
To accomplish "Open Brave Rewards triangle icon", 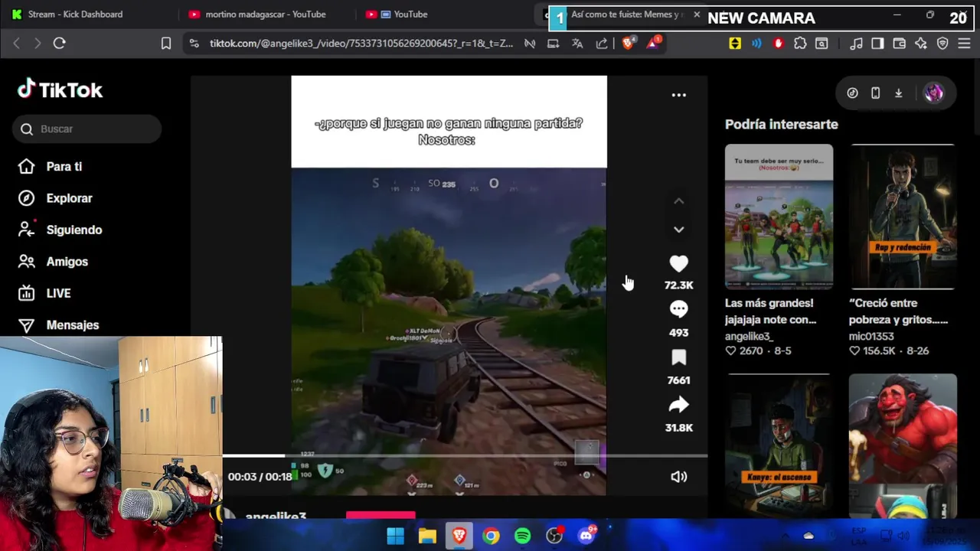I will click(x=653, y=44).
